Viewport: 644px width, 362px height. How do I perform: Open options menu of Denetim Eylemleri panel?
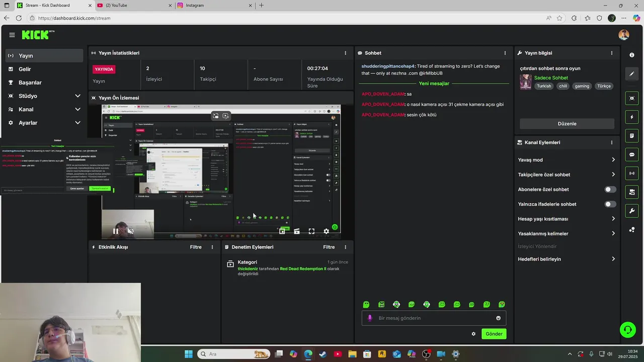point(345,247)
